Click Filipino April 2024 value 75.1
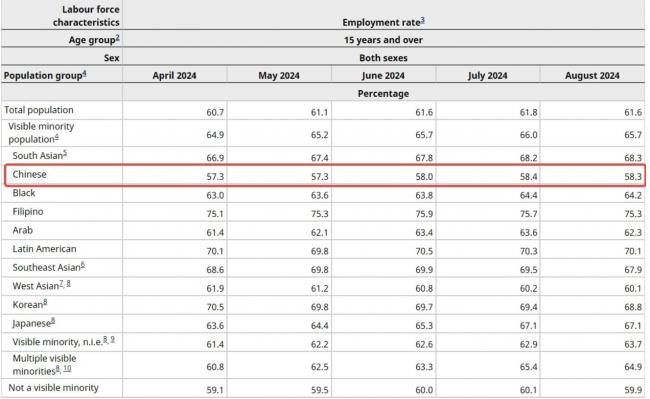 point(215,214)
